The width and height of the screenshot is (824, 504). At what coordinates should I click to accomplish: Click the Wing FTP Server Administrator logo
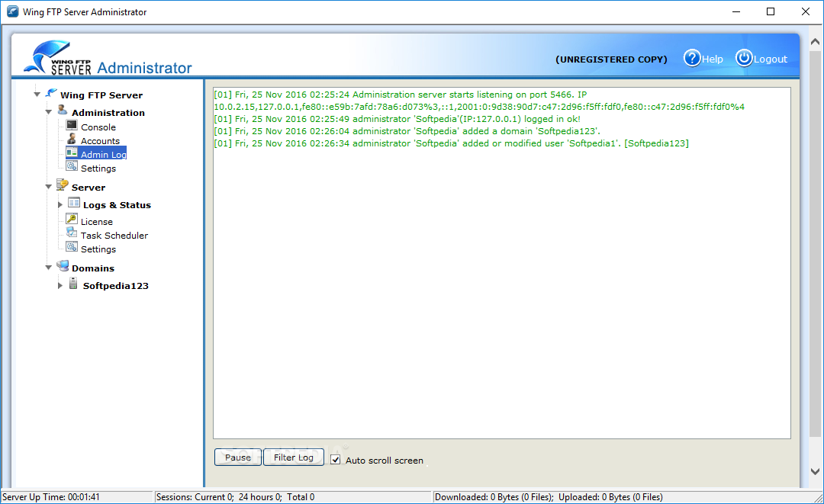(x=108, y=58)
